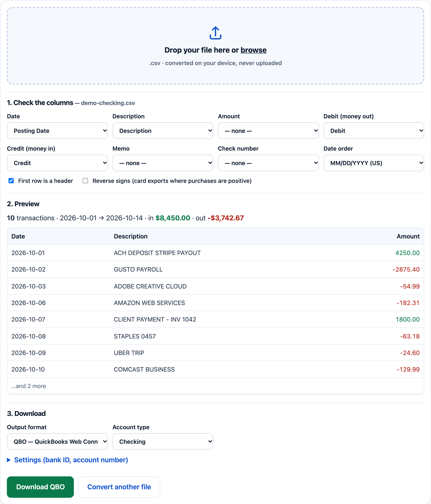431x504 pixels.
Task: Click the 4250.00 amount cell
Action: [407, 253]
